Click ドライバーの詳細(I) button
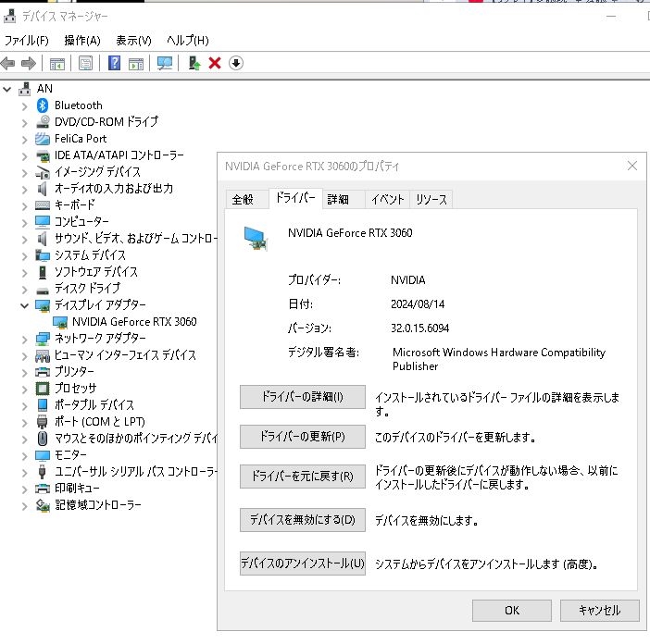This screenshot has width=650, height=644. click(302, 397)
